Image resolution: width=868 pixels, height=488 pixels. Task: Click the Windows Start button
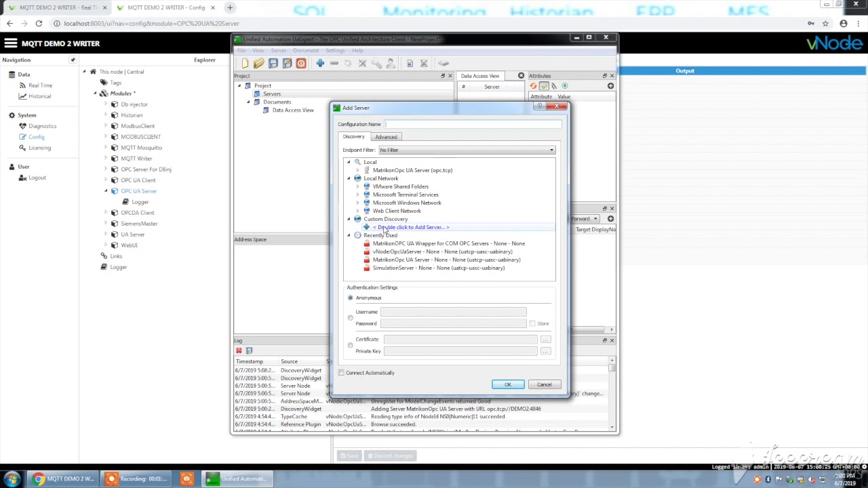(x=12, y=479)
